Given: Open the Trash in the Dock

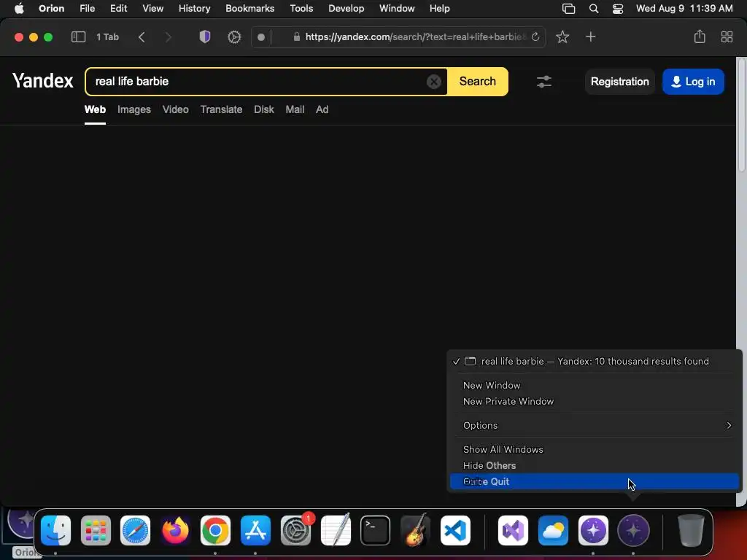Looking at the screenshot, I should [x=691, y=530].
